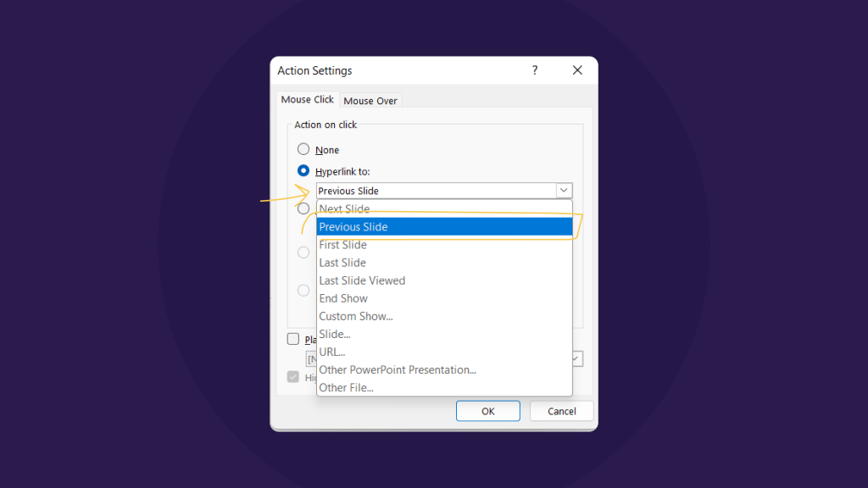
Task: Choose Other PowerPoint Presentation option
Action: (x=397, y=369)
